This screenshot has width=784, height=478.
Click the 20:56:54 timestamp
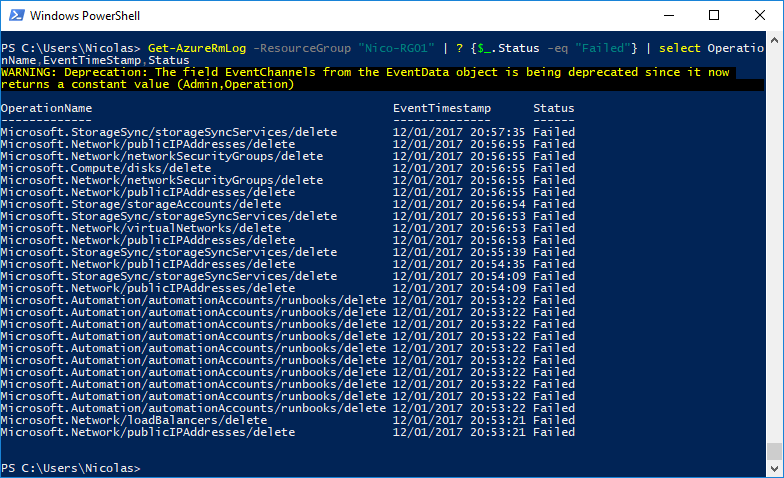498,204
